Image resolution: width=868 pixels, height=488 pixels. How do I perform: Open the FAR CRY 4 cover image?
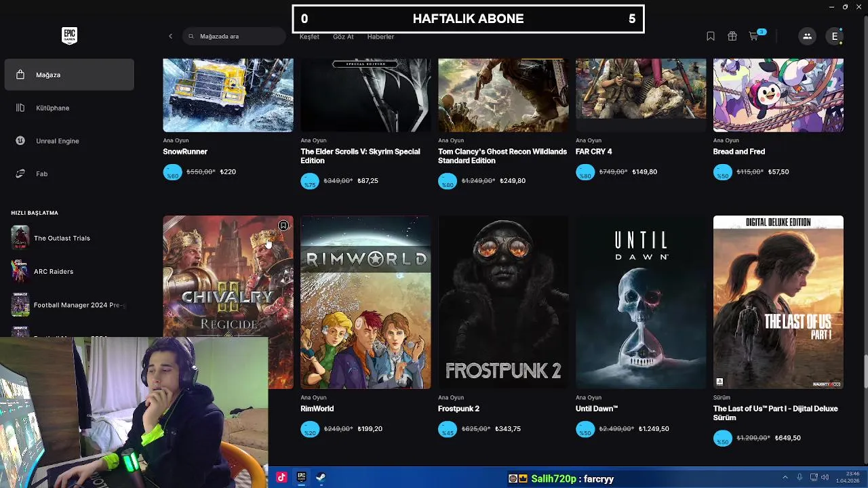coord(641,95)
